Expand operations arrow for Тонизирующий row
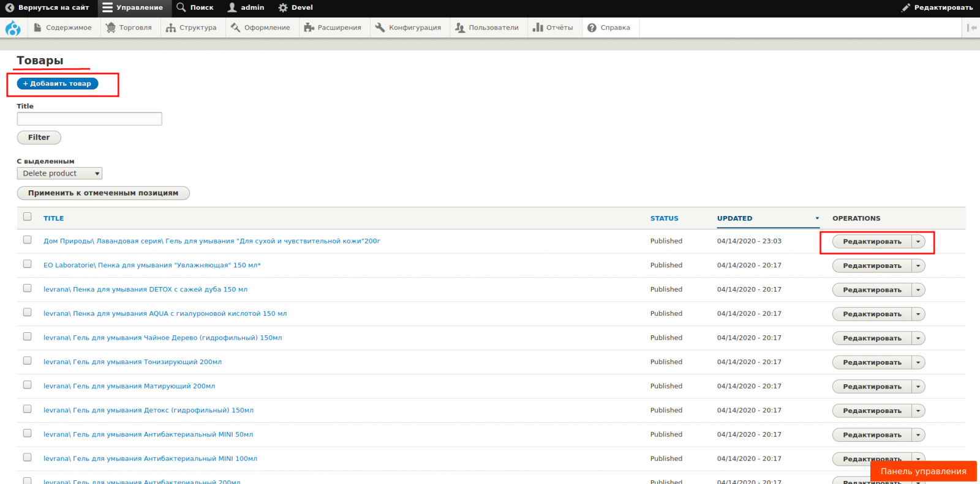The image size is (980, 484). [918, 362]
